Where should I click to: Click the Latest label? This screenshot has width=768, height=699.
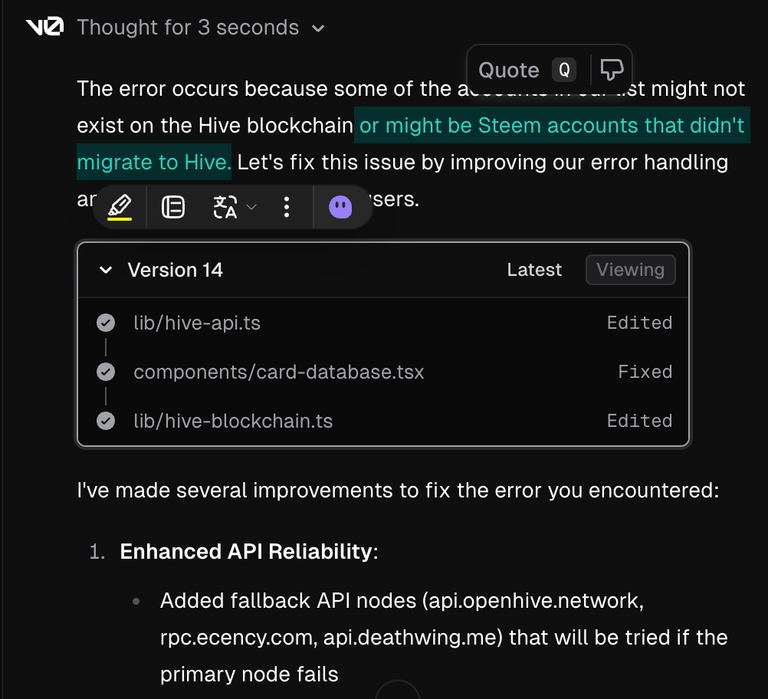pos(534,270)
